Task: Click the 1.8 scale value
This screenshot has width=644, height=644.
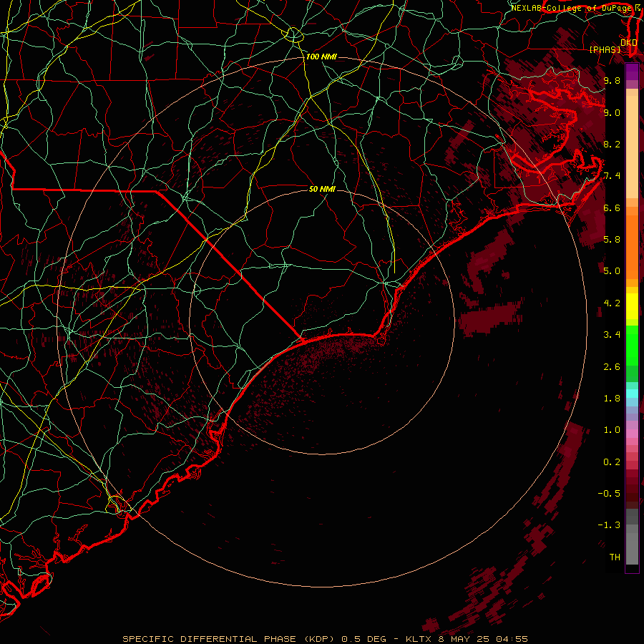Action: point(612,399)
